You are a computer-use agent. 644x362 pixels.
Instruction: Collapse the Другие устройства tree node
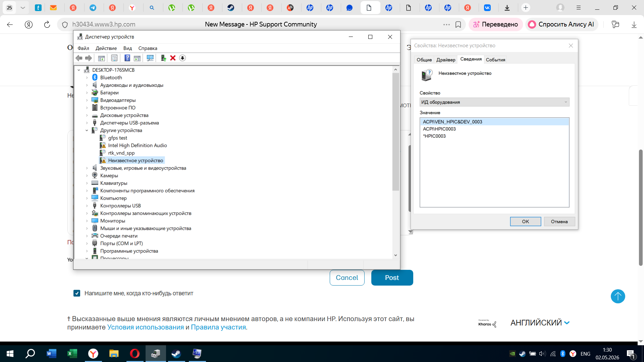point(87,130)
